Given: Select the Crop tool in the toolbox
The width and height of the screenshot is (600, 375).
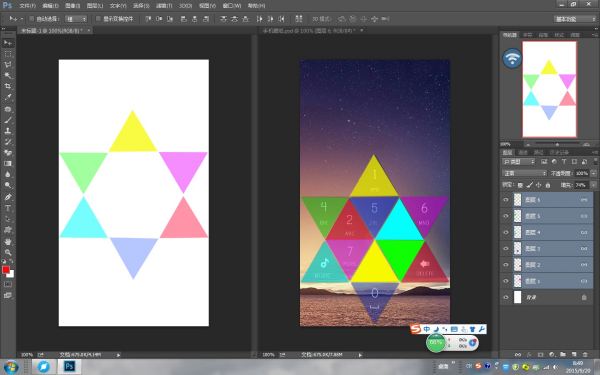Looking at the screenshot, I should coord(8,86).
